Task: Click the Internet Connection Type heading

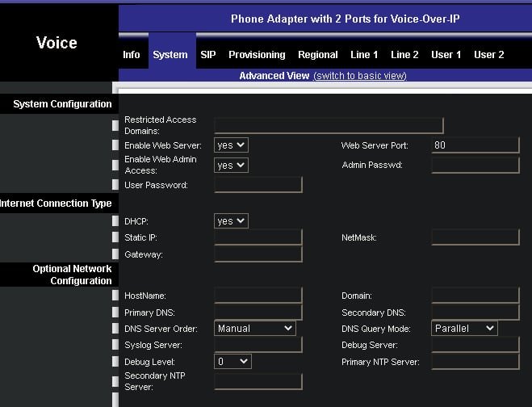Action: 56,203
